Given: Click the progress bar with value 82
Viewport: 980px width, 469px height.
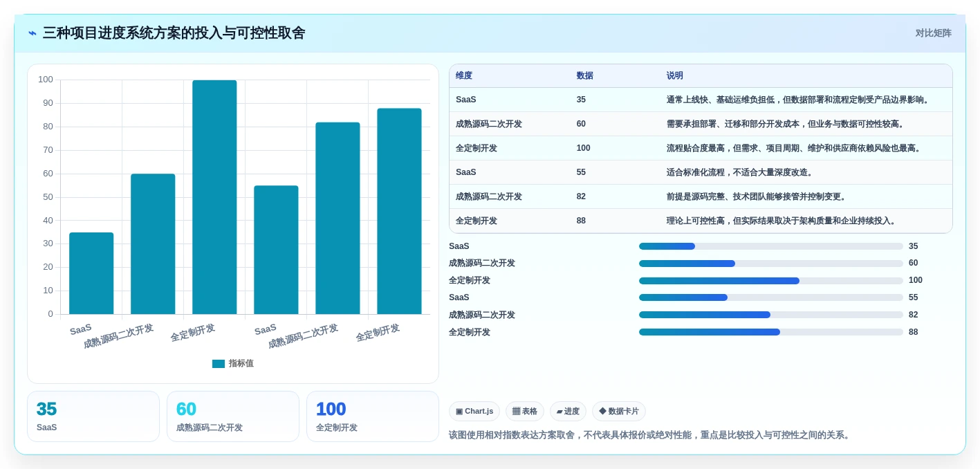Looking at the screenshot, I should click(771, 315).
